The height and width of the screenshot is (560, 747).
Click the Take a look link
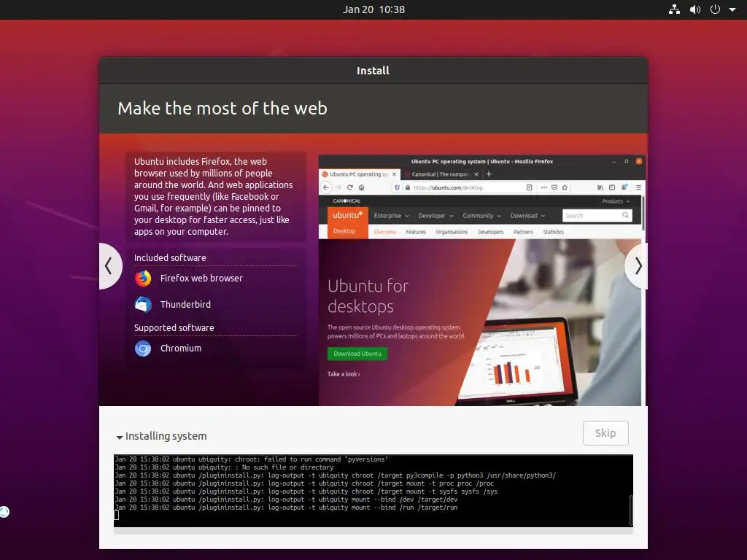(x=344, y=374)
